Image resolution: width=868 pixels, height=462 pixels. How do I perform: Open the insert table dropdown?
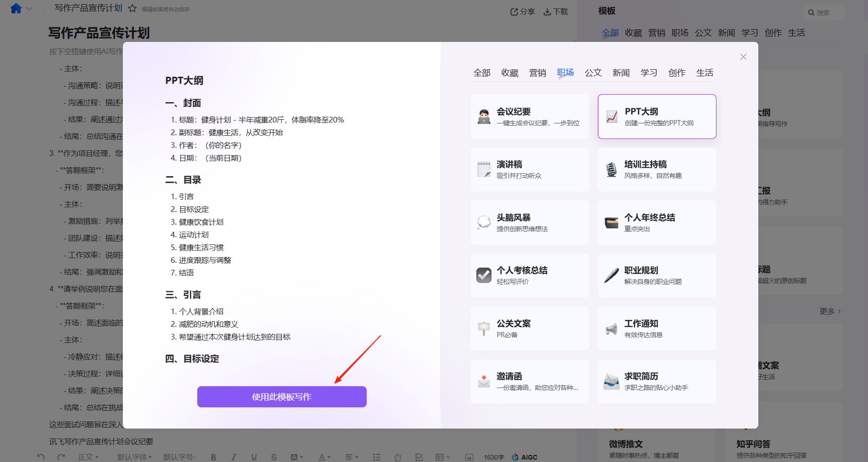(442, 457)
